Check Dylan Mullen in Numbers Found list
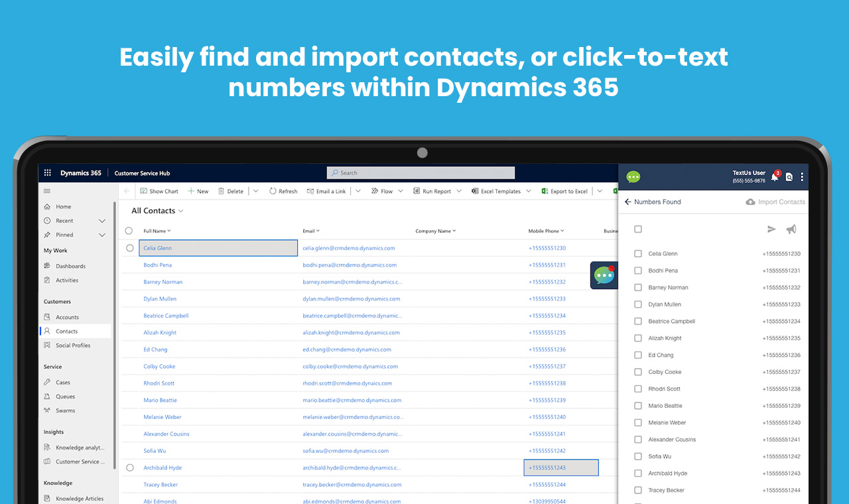Image resolution: width=849 pixels, height=504 pixels. point(638,304)
